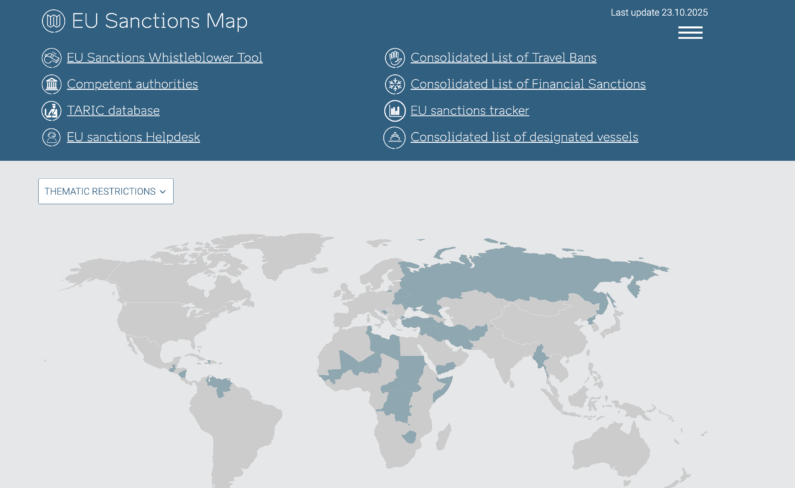Click Nicaragua on the map
This screenshot has width=795, height=488.
pos(183,374)
